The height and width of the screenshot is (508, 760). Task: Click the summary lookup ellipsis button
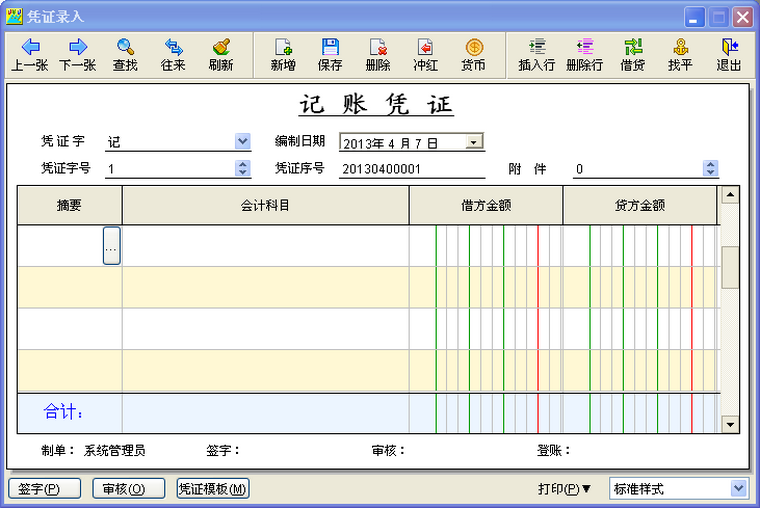[111, 246]
